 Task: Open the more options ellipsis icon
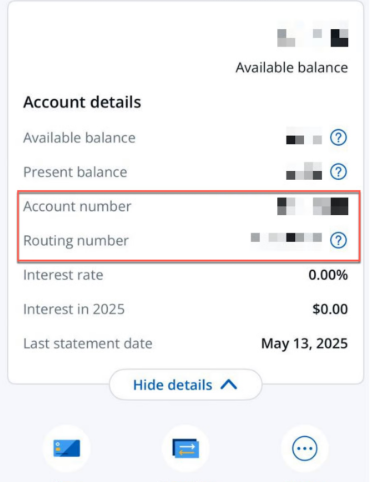click(x=305, y=448)
